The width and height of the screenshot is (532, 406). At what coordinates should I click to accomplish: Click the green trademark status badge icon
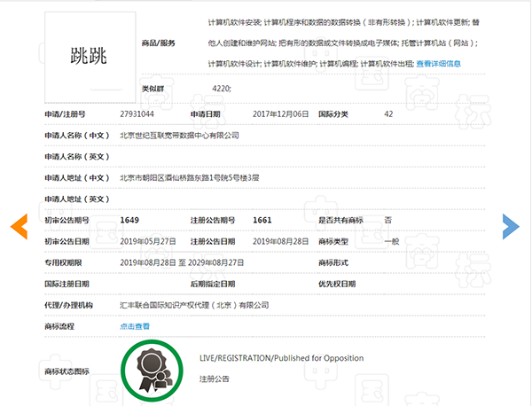point(148,368)
